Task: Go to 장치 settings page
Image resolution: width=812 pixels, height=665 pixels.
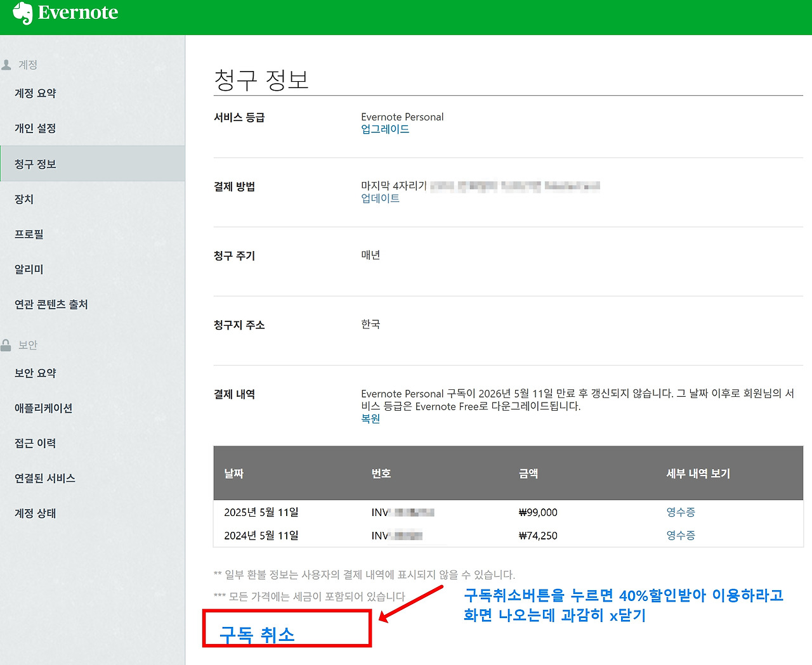Action: tap(24, 199)
